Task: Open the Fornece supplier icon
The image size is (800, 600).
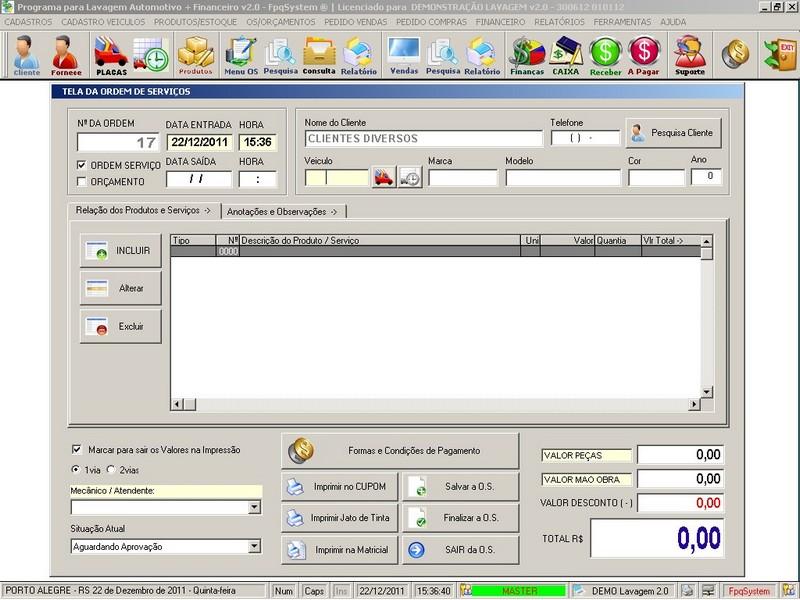Action: pos(66,55)
